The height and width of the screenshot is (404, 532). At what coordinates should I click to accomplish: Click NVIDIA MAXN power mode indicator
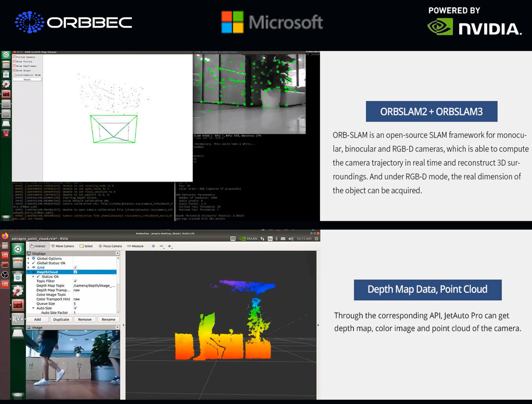point(249,238)
